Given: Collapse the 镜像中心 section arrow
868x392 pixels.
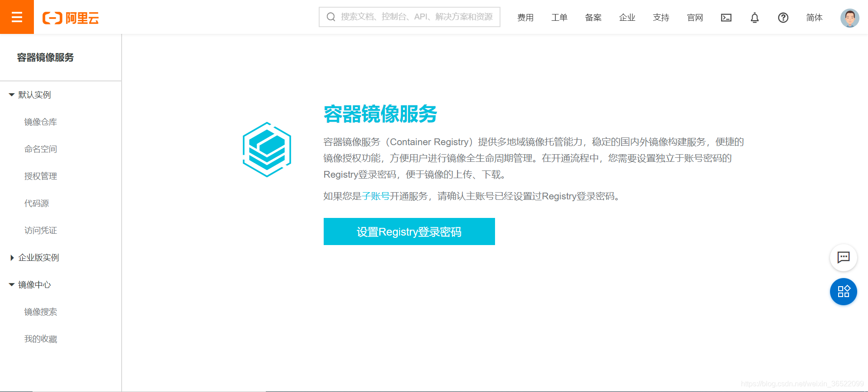Looking at the screenshot, I should point(12,285).
